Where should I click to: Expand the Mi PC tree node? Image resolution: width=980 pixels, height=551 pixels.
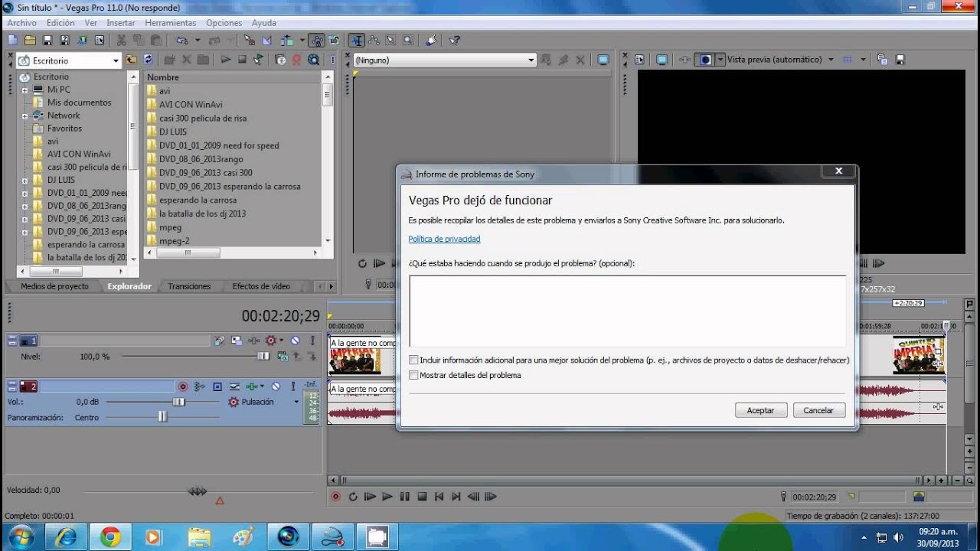coord(24,90)
